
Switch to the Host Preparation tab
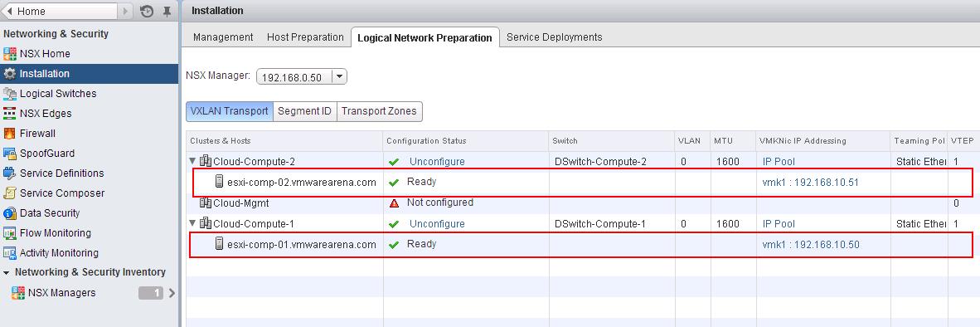tap(305, 37)
